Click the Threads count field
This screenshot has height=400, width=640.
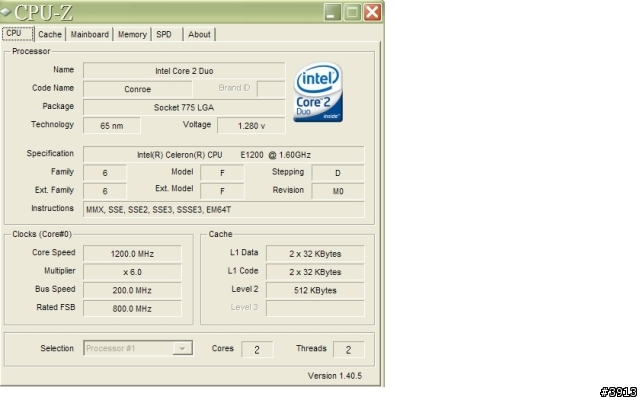click(x=349, y=349)
